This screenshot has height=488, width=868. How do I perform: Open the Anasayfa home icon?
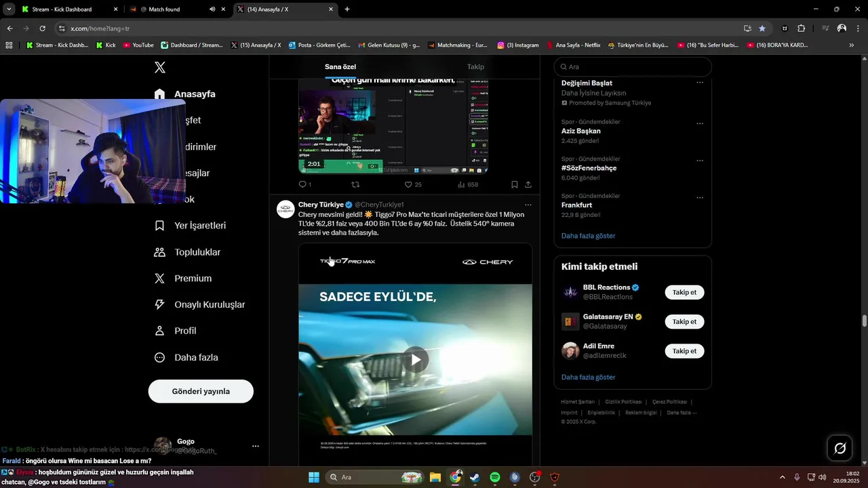(159, 94)
